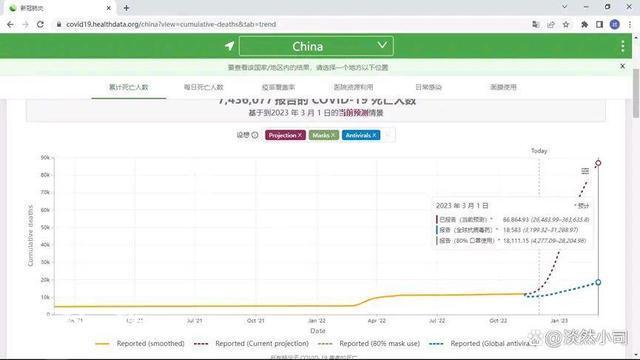Click the browser reload icon
640x360 pixels.
[x=40, y=24]
